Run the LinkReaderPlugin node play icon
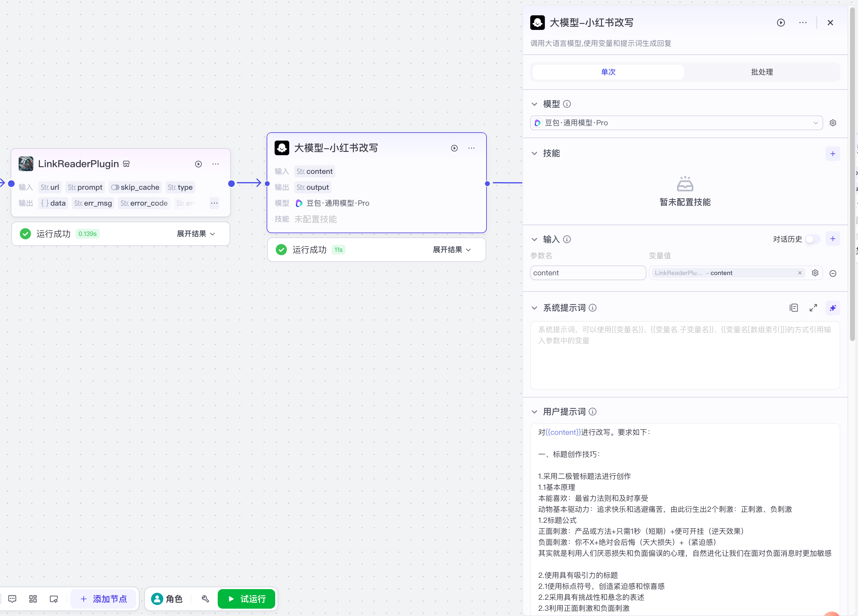The width and height of the screenshot is (858, 616). coord(198,164)
